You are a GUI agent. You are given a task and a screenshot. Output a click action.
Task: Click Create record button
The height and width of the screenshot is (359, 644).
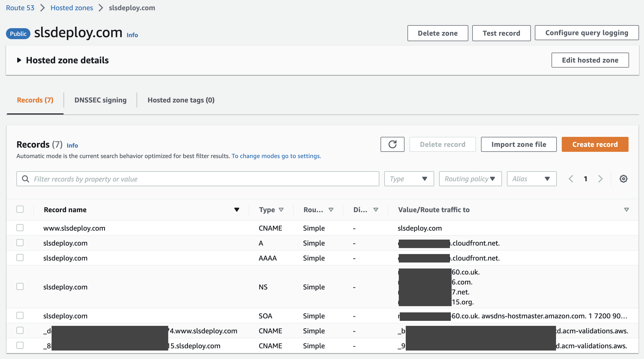595,144
